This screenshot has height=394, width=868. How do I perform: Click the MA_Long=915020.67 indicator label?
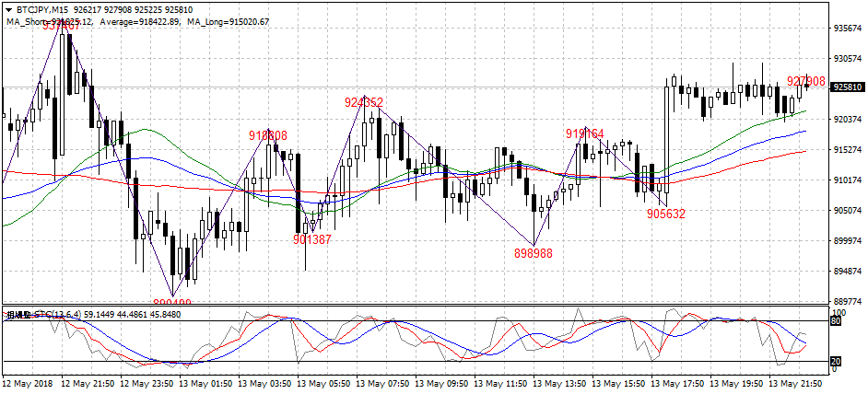226,21
